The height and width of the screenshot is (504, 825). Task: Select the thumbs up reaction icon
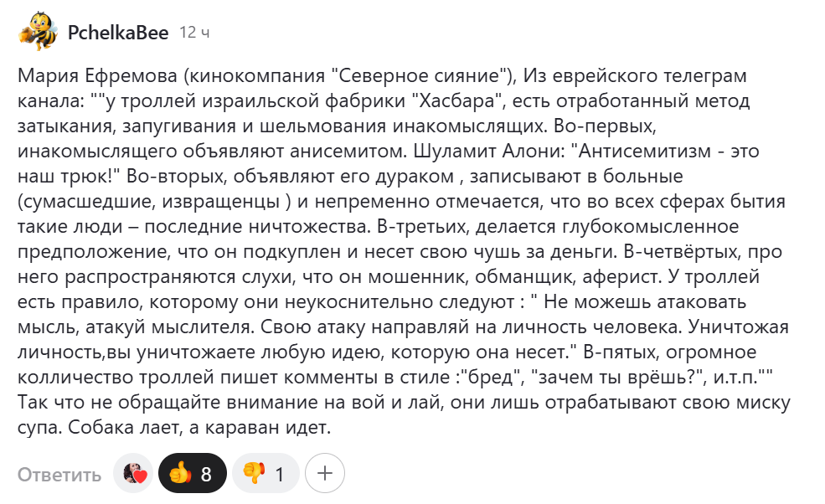click(x=179, y=473)
